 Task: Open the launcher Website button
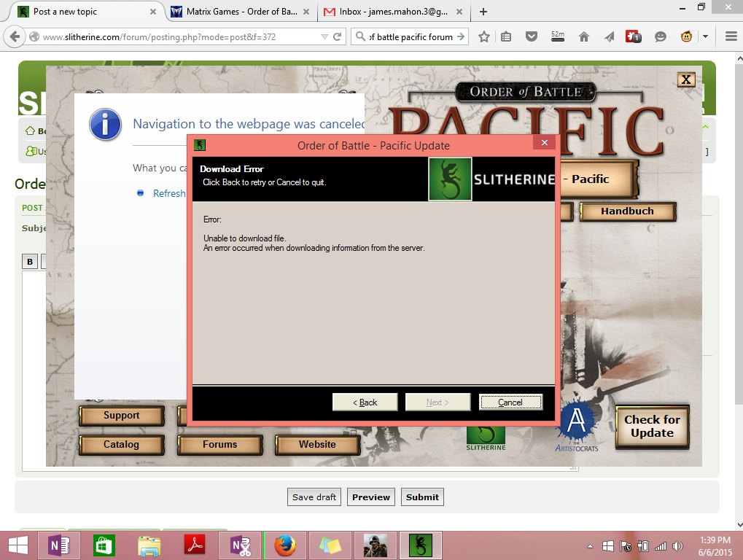tap(317, 444)
